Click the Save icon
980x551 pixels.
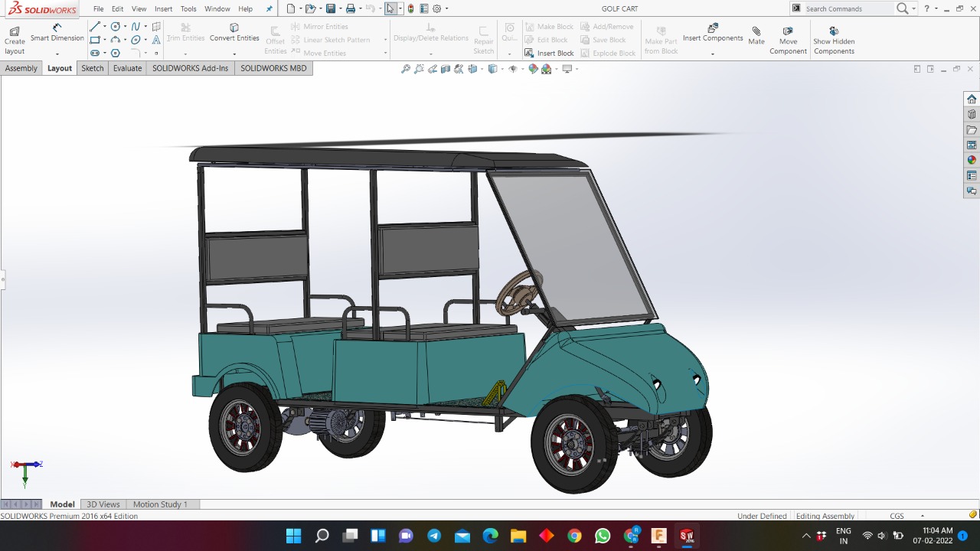coord(331,8)
